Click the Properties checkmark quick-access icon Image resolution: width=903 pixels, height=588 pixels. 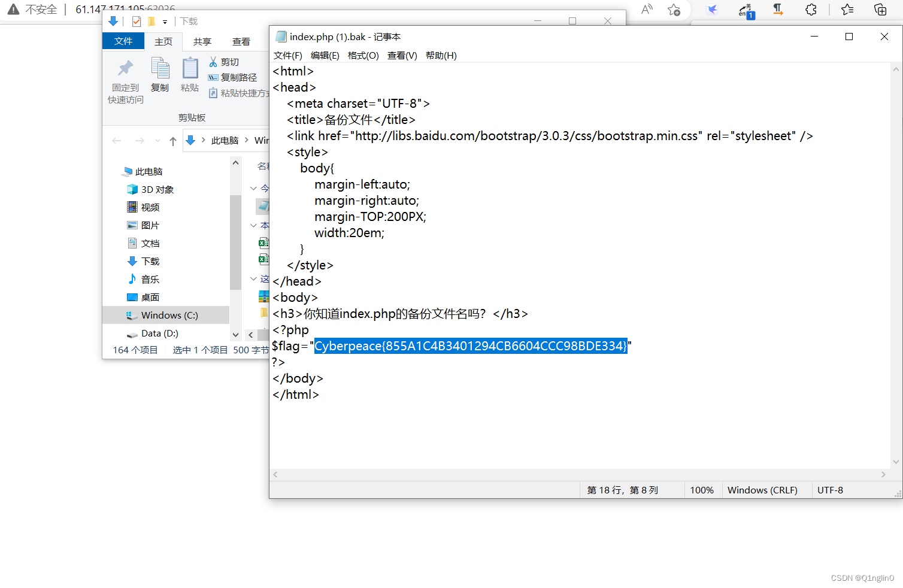tap(137, 22)
